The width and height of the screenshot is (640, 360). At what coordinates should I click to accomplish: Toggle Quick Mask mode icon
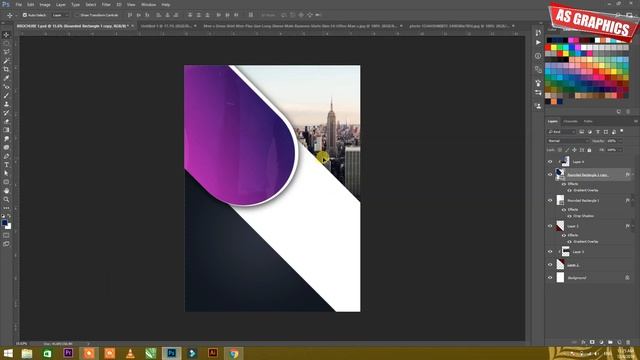click(6, 235)
